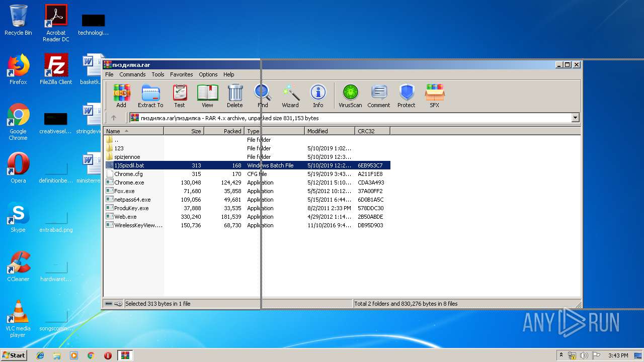Open the View toolbar icon
Viewport: 644px width, 362px height.
(207, 96)
